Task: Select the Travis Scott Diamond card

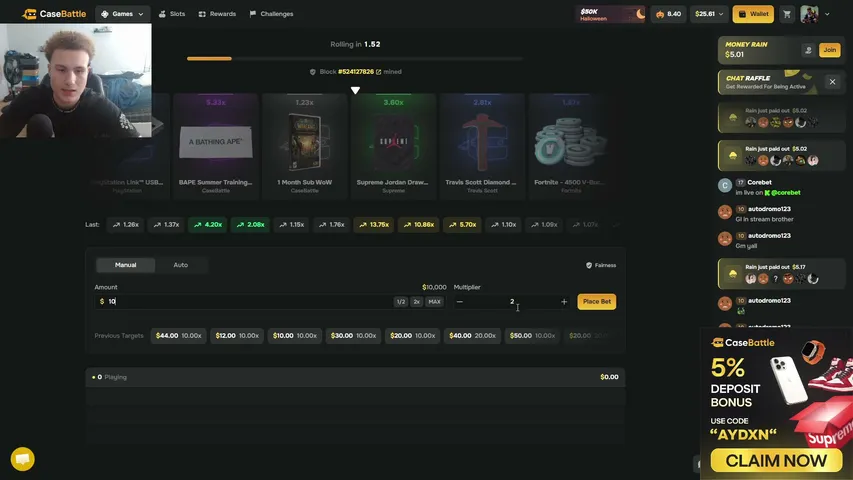Action: [x=482, y=146]
